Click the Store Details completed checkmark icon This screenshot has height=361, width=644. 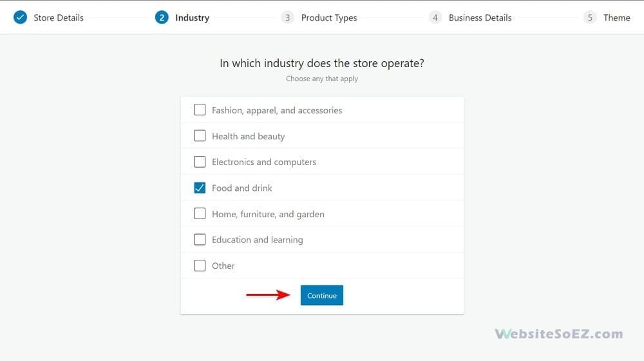[x=20, y=17]
